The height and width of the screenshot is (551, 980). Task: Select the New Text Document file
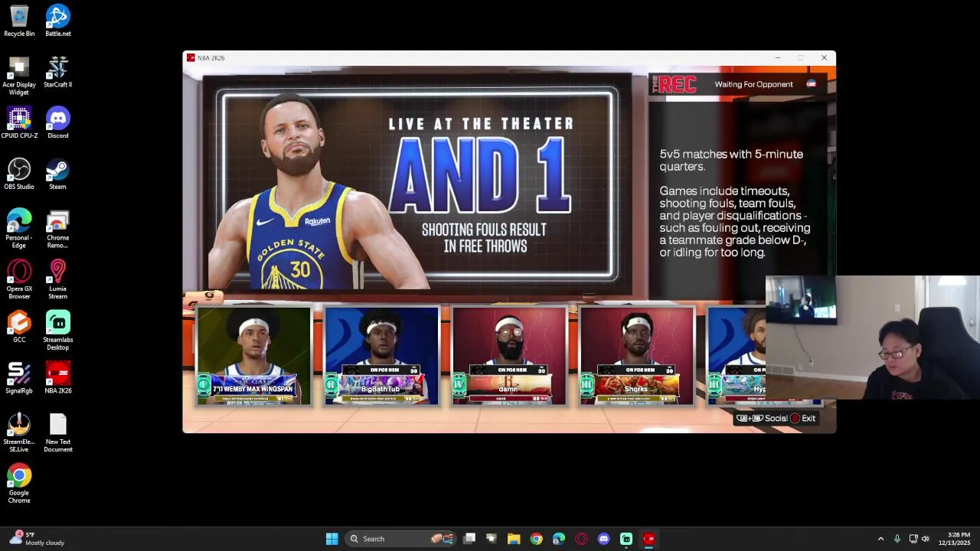(57, 433)
